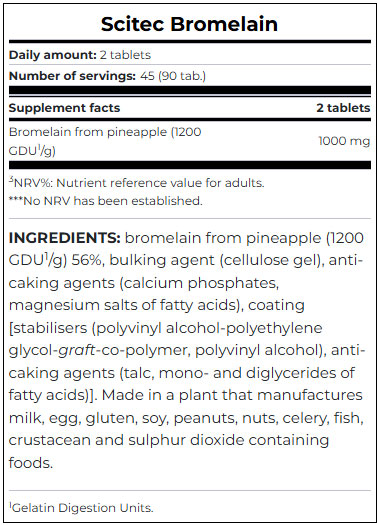Click the Bromelain from pineapple row text
Viewport: 379px width, 525px height.
coord(105,141)
